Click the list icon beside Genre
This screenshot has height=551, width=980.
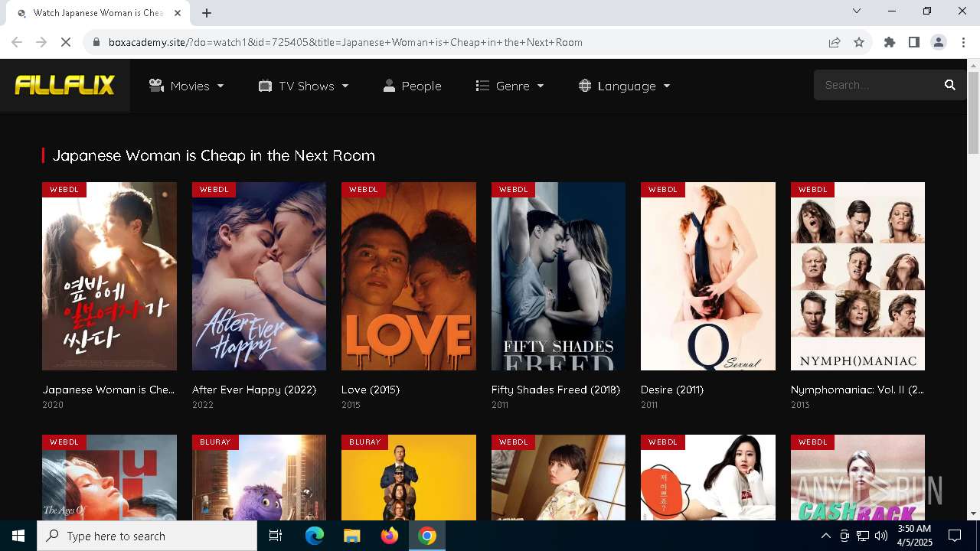[482, 86]
